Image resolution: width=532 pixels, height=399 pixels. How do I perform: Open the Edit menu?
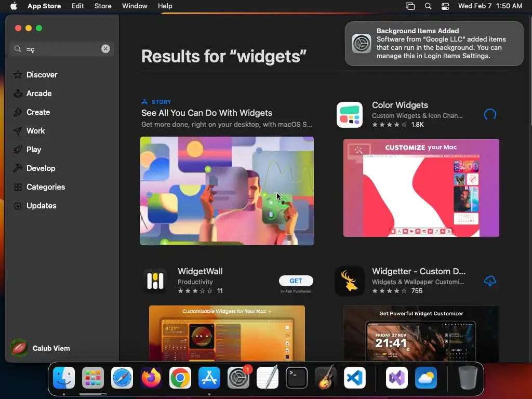pos(78,6)
